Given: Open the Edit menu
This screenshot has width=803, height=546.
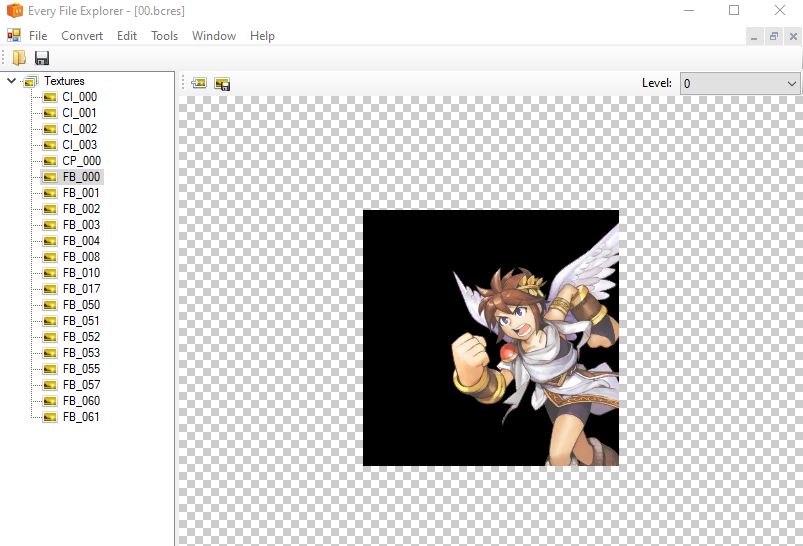Looking at the screenshot, I should click(126, 36).
